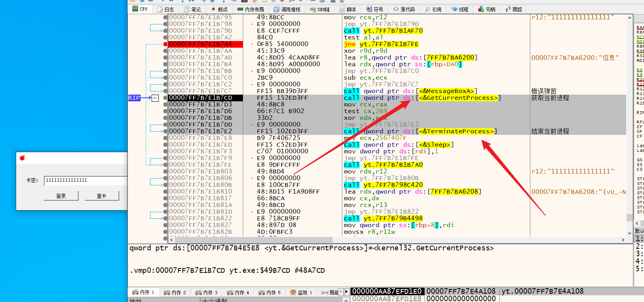
Task: Toggle breakpoint bullet at address 00007FF7B7E1B7E8
Action: pyautogui.click(x=165, y=138)
